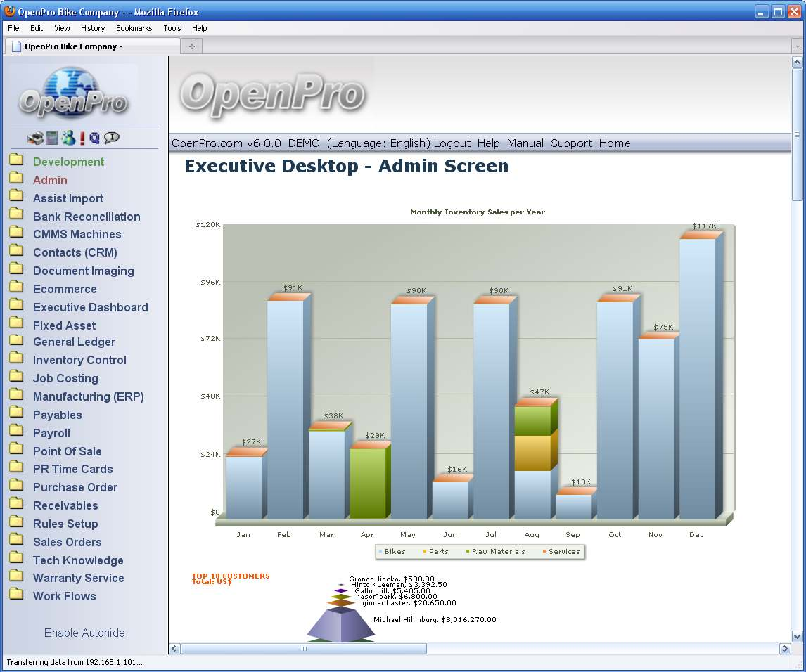This screenshot has width=806, height=672.
Task: Open the calculator icon in sidebar
Action: 52,138
